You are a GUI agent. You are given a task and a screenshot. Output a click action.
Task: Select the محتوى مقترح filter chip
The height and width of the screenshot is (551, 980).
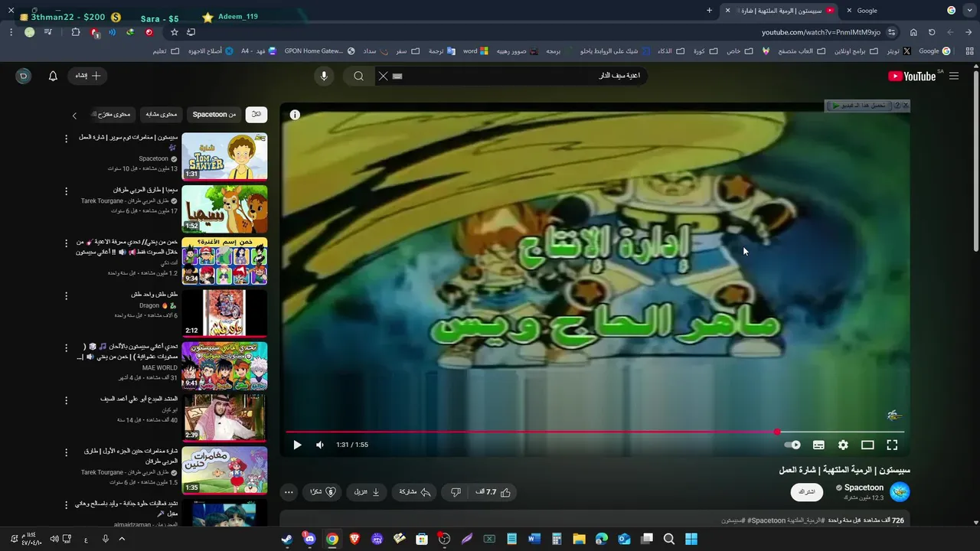[113, 114]
